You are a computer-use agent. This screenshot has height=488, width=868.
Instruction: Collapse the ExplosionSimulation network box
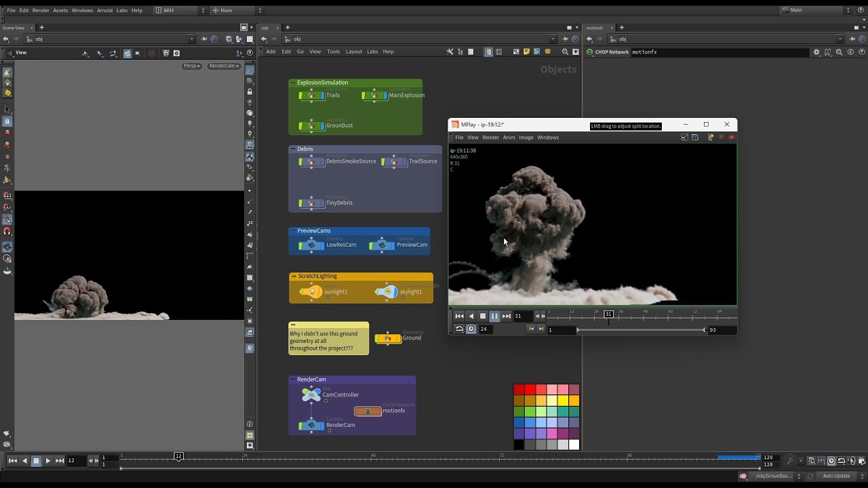tap(293, 83)
